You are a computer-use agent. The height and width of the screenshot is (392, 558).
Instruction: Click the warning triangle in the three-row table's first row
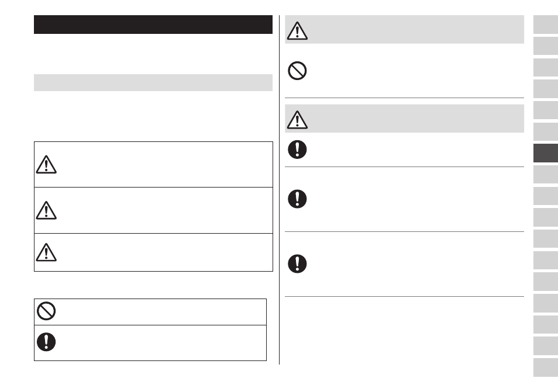pos(46,165)
